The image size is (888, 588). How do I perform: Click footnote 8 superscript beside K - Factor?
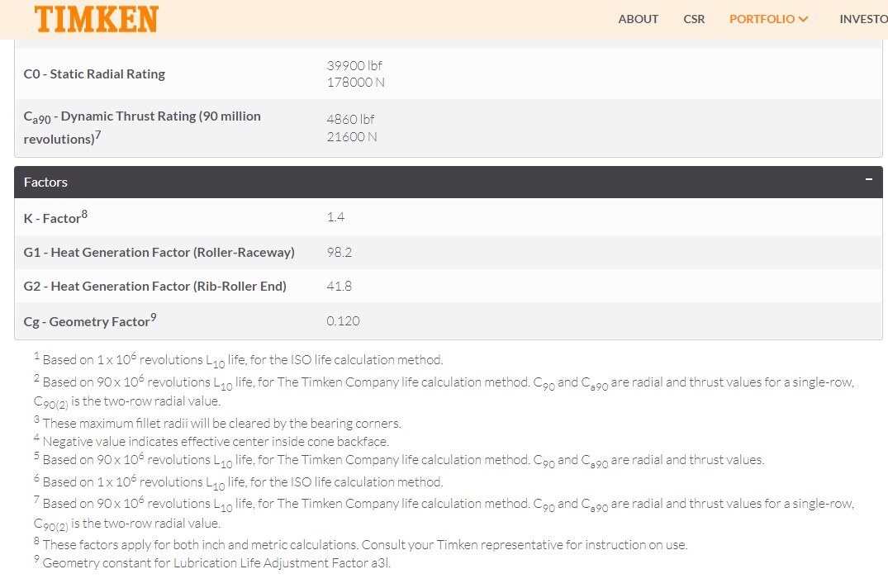(x=84, y=214)
